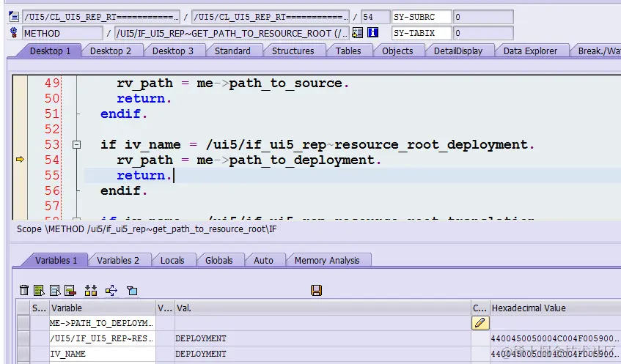This screenshot has width=621, height=364.
Task: Select the /UI5/IF_UI5_REP~RES row selector
Action: click(23, 338)
